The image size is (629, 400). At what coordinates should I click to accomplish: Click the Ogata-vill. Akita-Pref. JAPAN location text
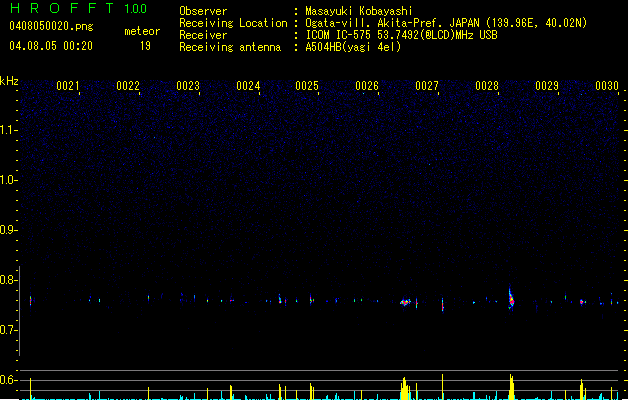[446, 23]
